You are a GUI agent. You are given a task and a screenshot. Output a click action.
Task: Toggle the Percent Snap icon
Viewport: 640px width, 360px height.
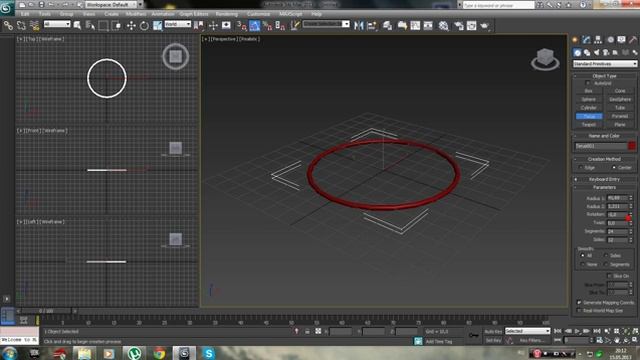[x=267, y=26]
